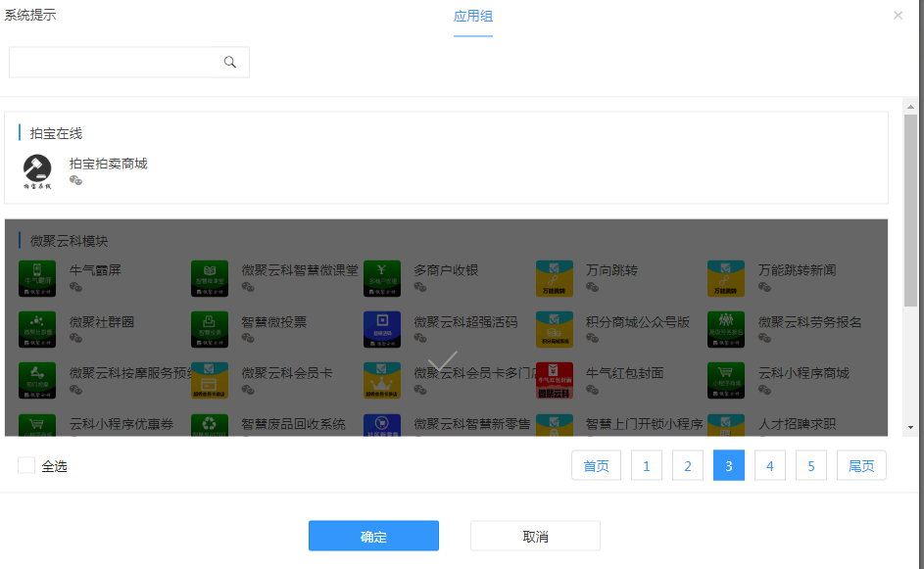Click the 云科小程序商城 label text
Screen dimensions: 924x569
pyautogui.click(x=803, y=373)
